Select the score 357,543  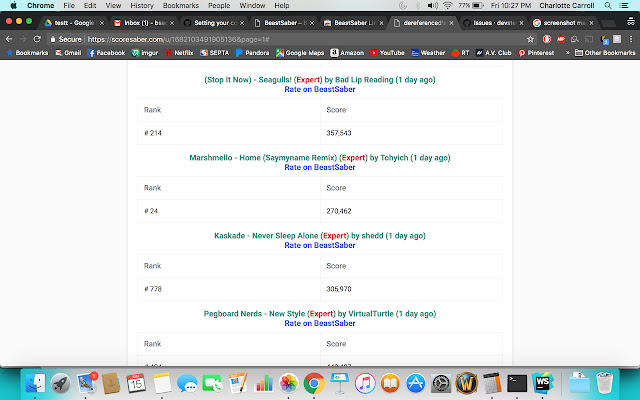pyautogui.click(x=339, y=133)
